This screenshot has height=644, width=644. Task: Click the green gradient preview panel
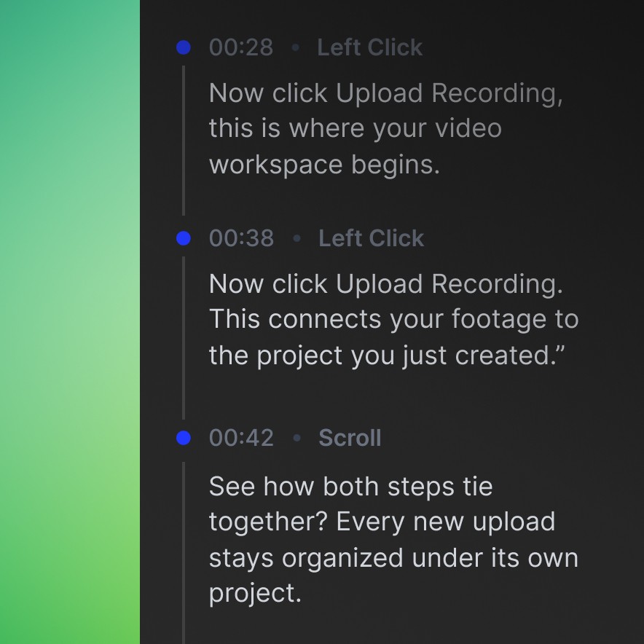pos(70,322)
